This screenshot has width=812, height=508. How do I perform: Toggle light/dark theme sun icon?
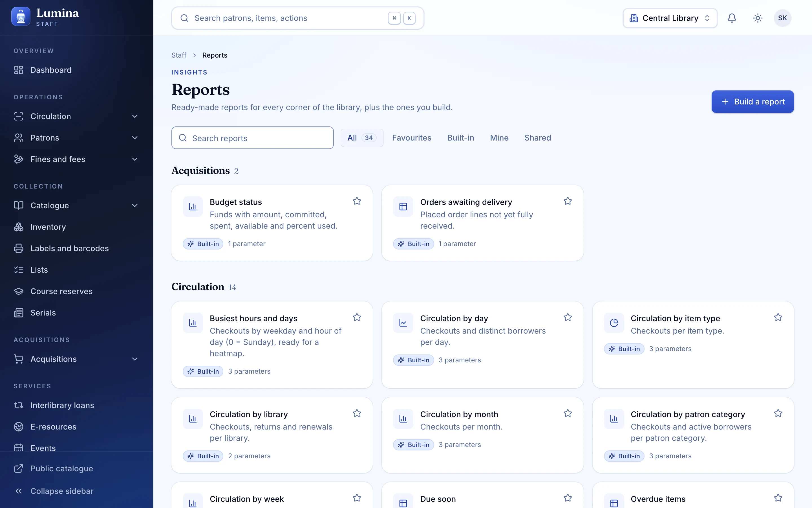pyautogui.click(x=758, y=18)
